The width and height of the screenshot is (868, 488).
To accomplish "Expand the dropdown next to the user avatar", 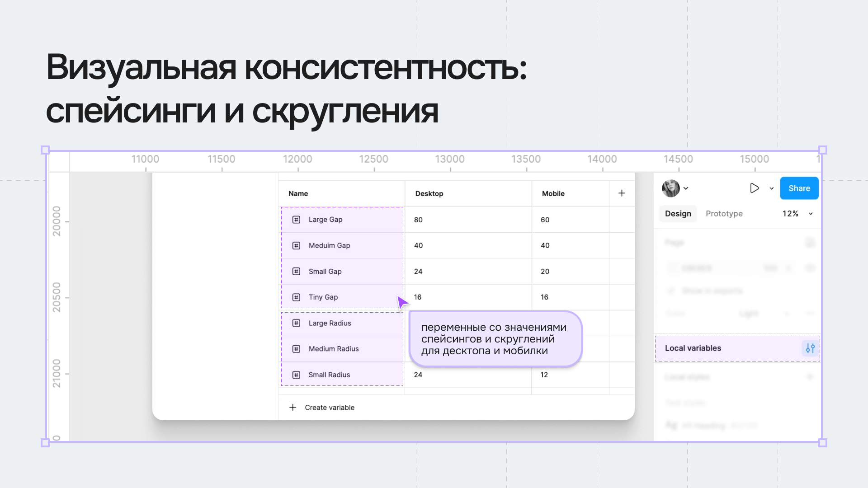I will [x=686, y=188].
